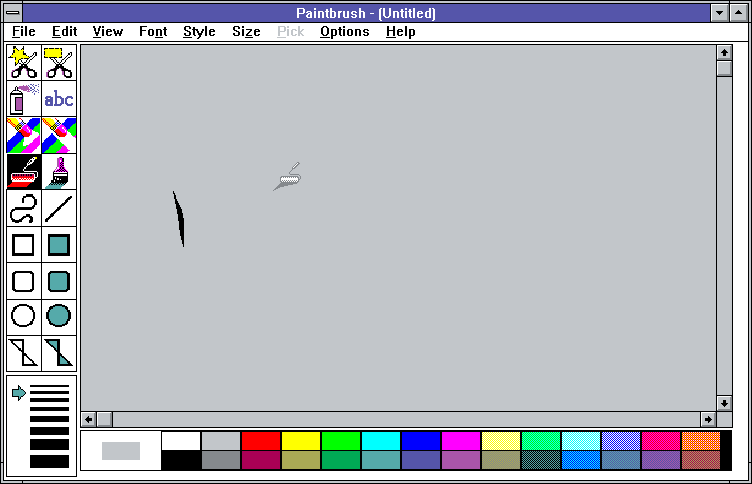Select the abc Text tool
The height and width of the screenshot is (484, 752).
coord(59,99)
